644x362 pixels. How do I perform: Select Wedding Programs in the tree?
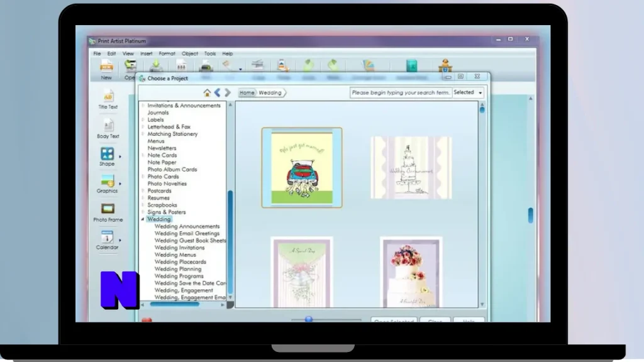179,277
